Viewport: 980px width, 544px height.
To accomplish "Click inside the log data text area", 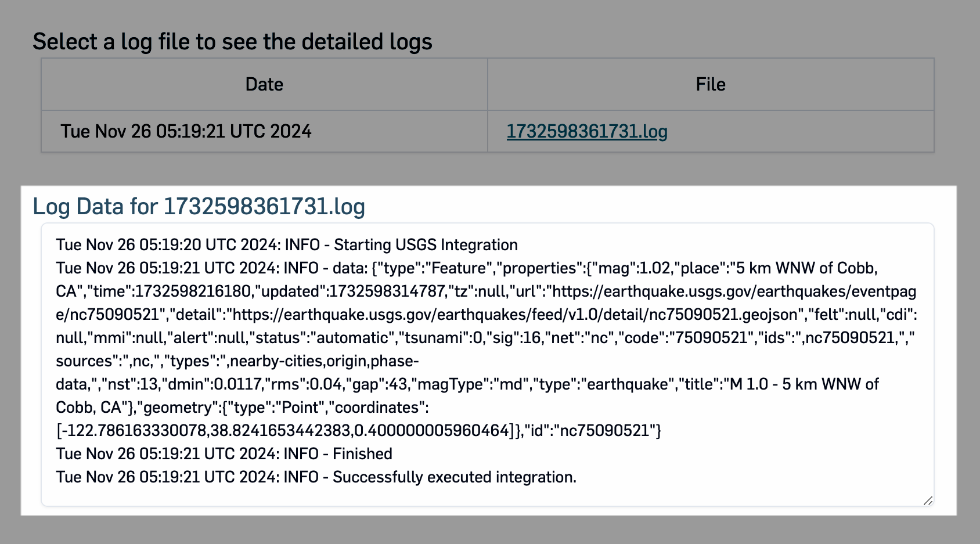I will click(x=488, y=365).
